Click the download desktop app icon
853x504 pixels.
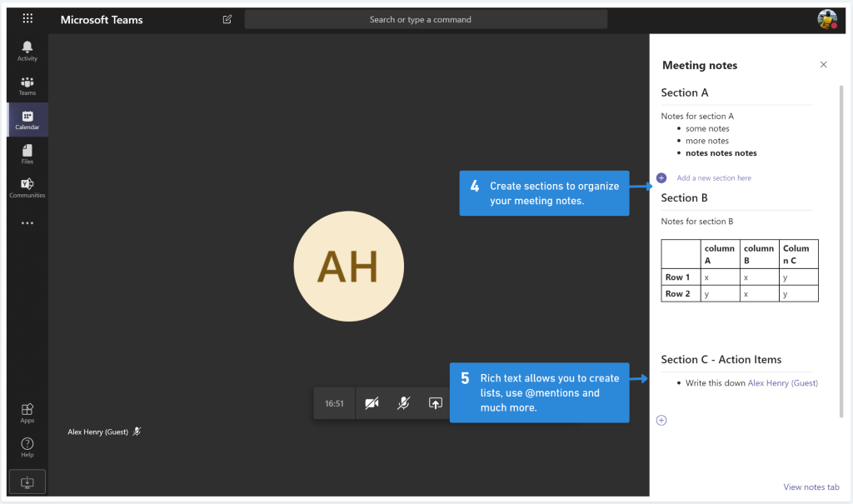point(27,482)
